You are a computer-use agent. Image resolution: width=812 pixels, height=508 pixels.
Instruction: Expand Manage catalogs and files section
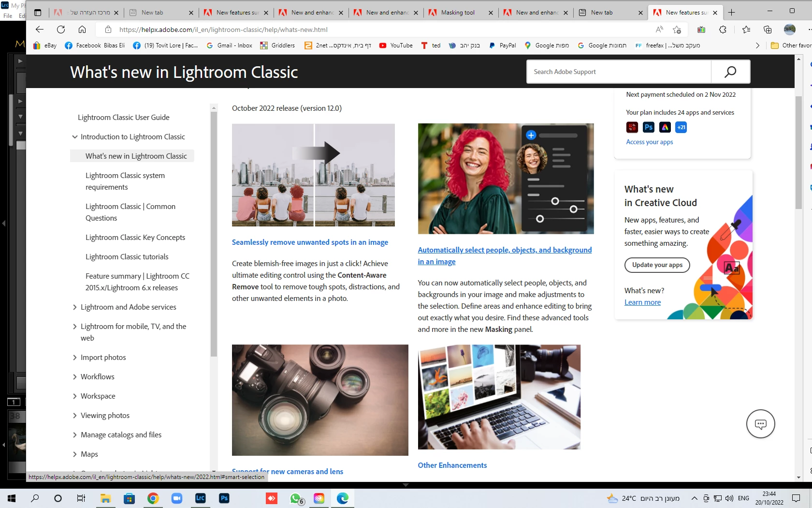click(75, 435)
